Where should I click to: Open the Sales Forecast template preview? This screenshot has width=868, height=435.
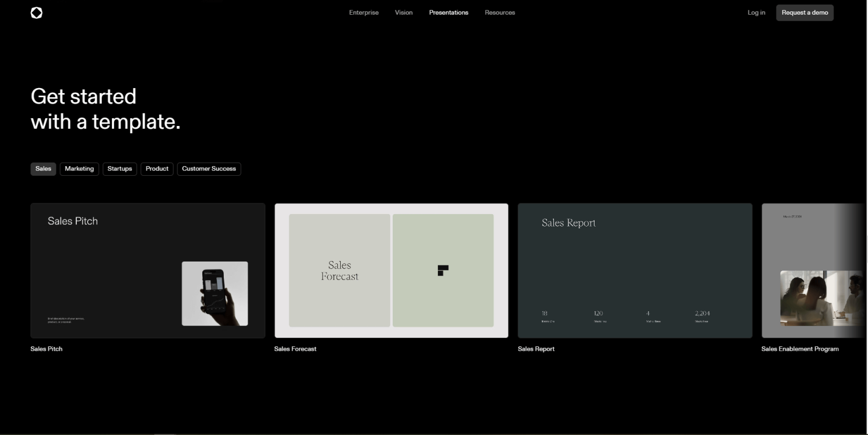[x=391, y=271]
